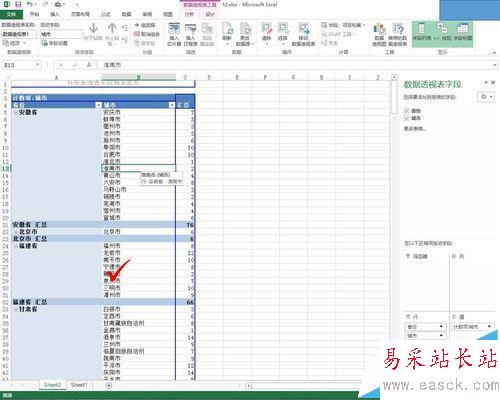Viewport: 500px width, 400px height.
Task: Click the Redo arrow icon
Action: tap(45, 4)
